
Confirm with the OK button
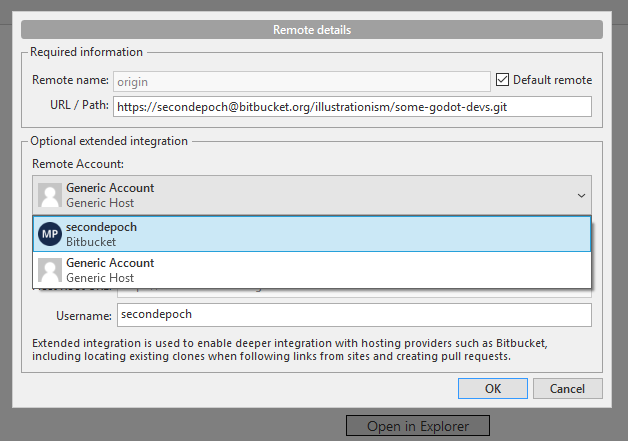(493, 389)
